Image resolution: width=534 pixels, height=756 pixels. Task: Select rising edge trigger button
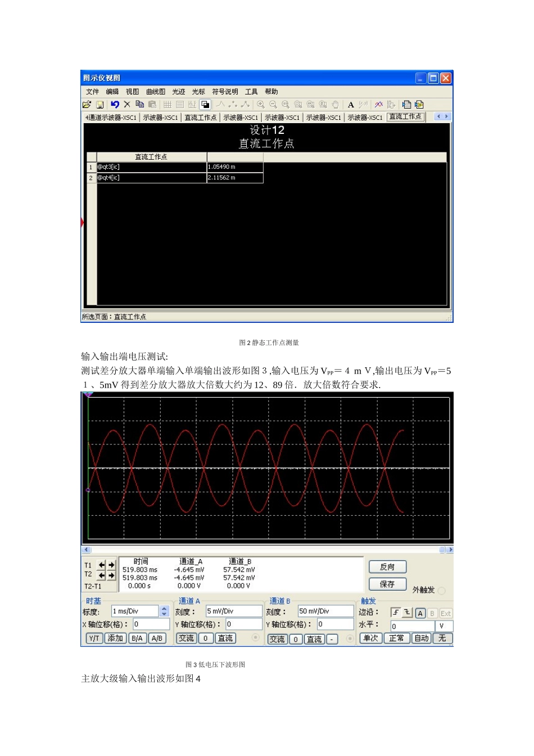tap(396, 613)
